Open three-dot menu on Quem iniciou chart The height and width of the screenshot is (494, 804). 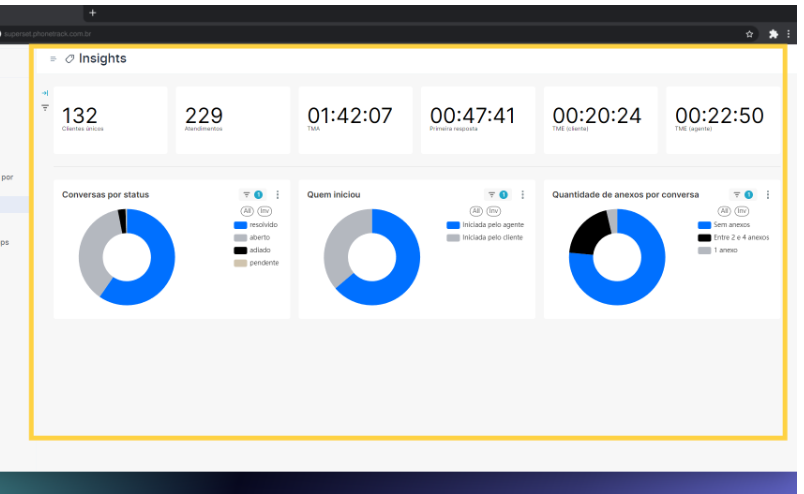pyautogui.click(x=522, y=195)
